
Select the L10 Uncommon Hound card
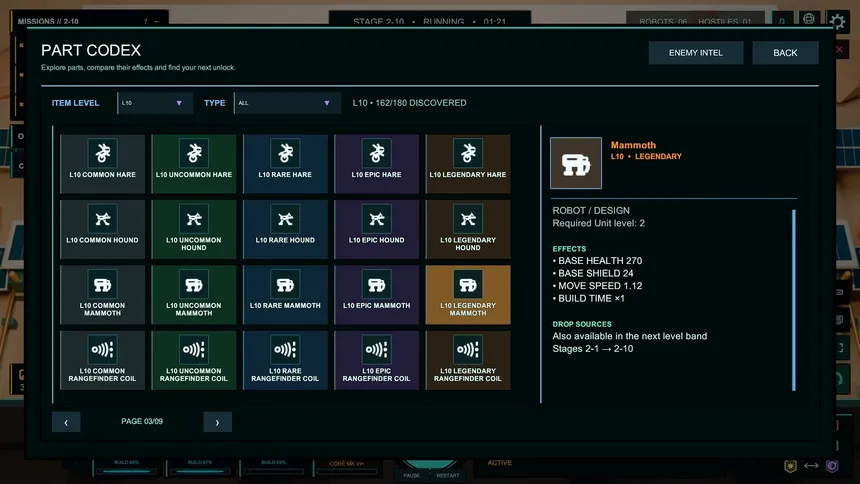coord(194,229)
